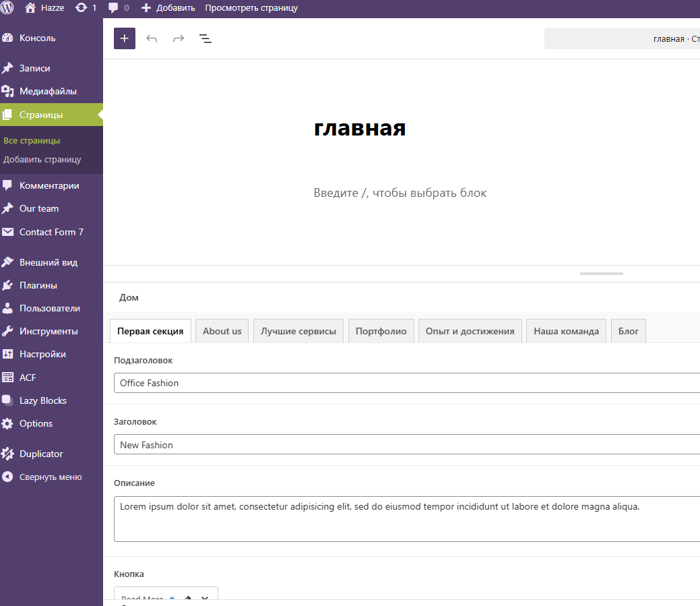The width and height of the screenshot is (700, 606).
Task: Open Консоль dashboard menu
Action: coord(51,38)
